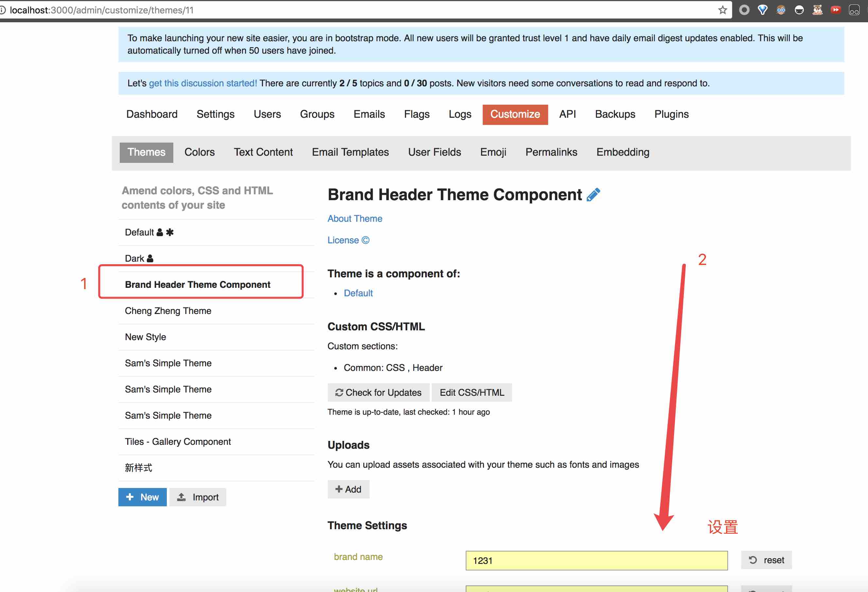Image resolution: width=868 pixels, height=592 pixels.
Task: Open the Plugins admin tab
Action: pyautogui.click(x=671, y=114)
